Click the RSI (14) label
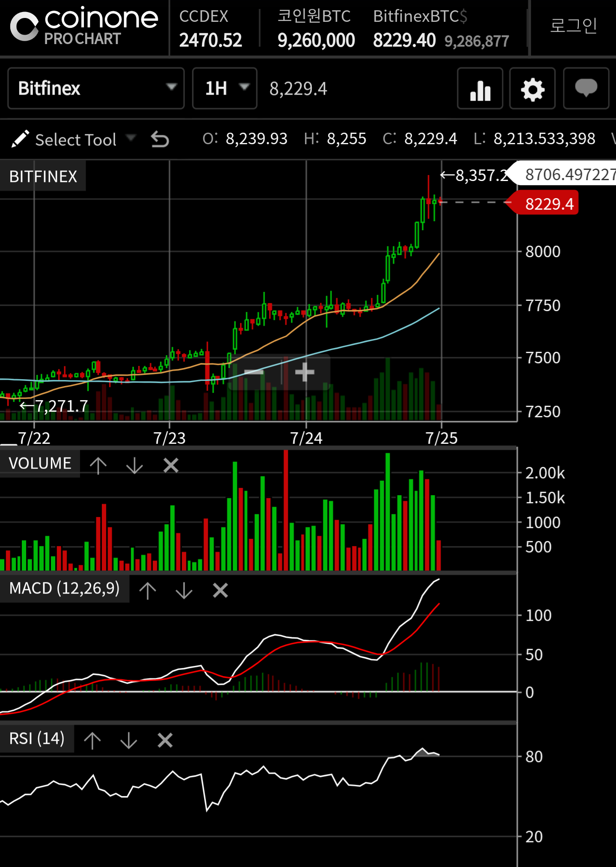Viewport: 616px width, 867px height. [x=37, y=739]
